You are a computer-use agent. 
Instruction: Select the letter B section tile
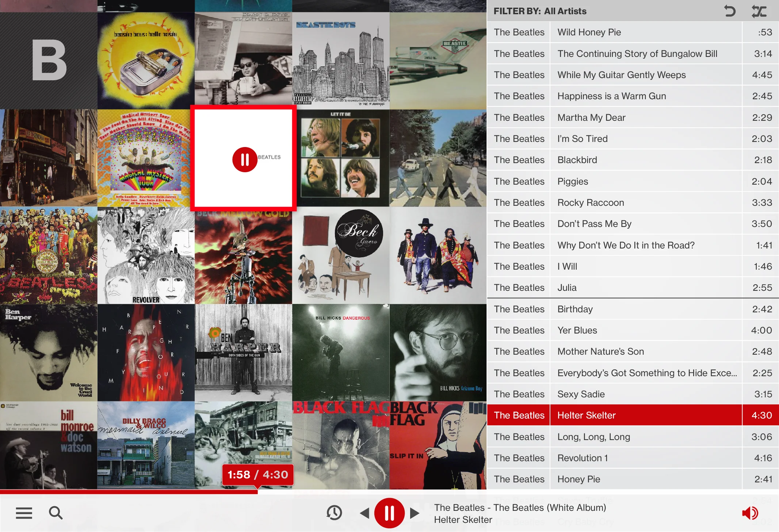(49, 61)
